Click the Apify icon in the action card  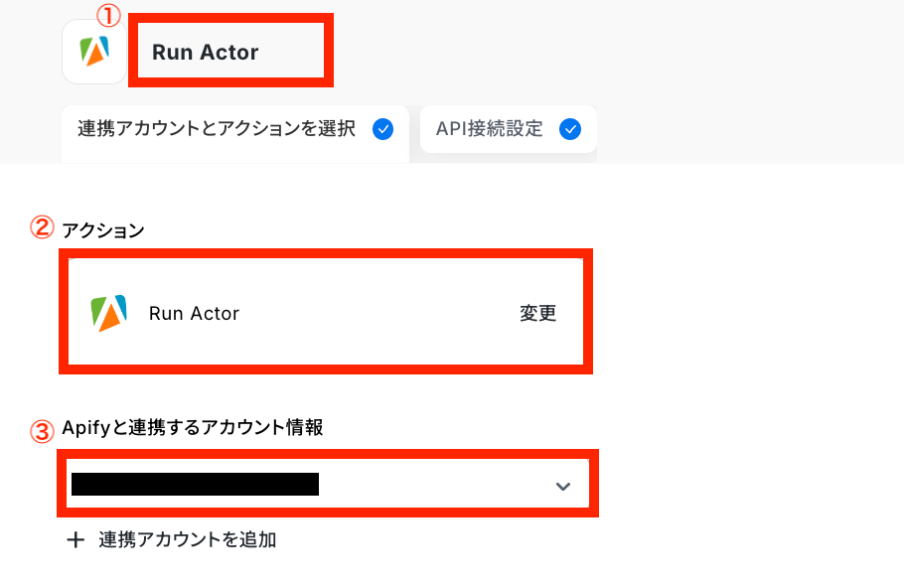[x=108, y=314]
